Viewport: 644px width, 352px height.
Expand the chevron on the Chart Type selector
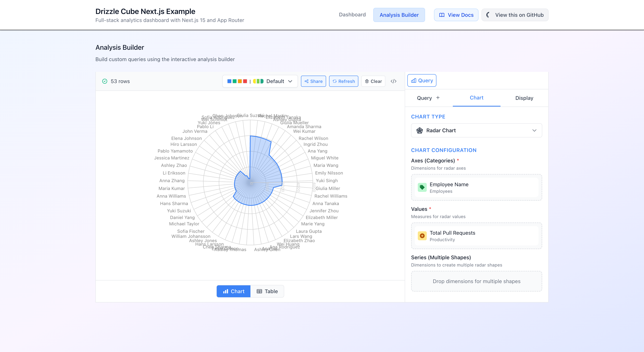point(535,130)
